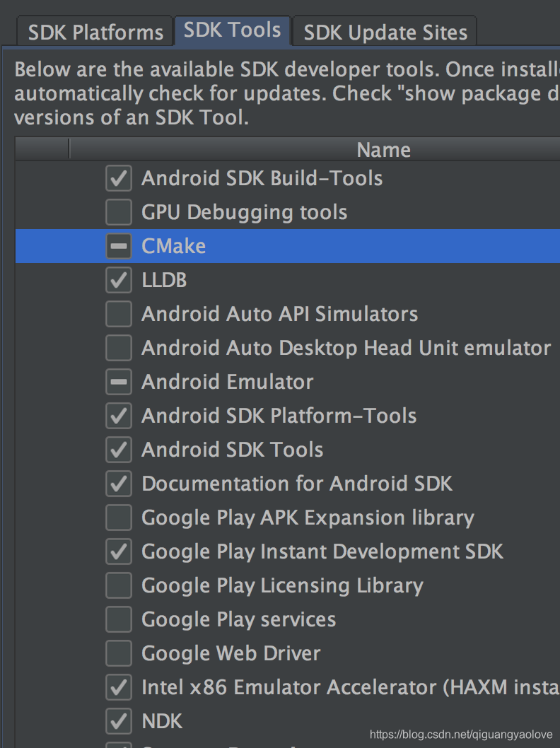Select the NDK row label
560x748 pixels.
click(162, 721)
